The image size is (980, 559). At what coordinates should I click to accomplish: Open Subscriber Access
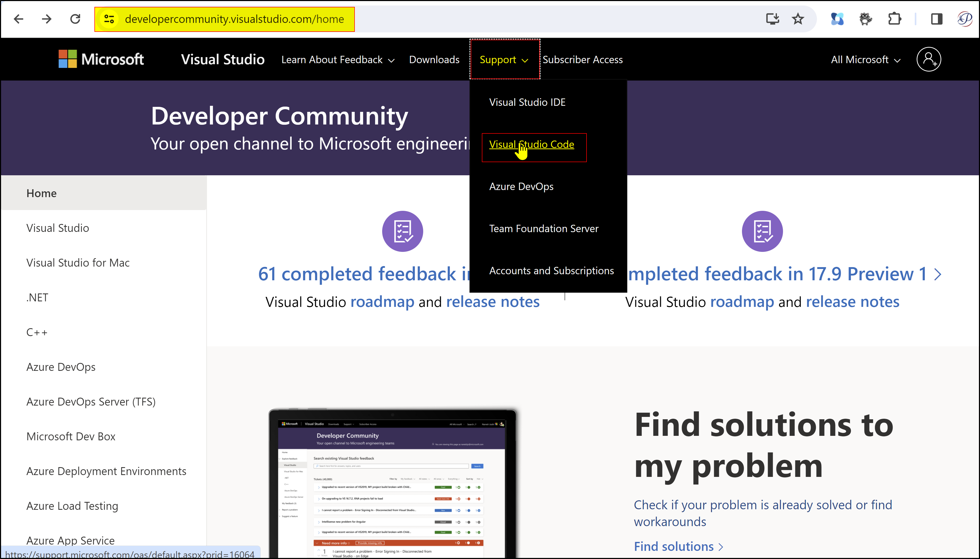(583, 59)
